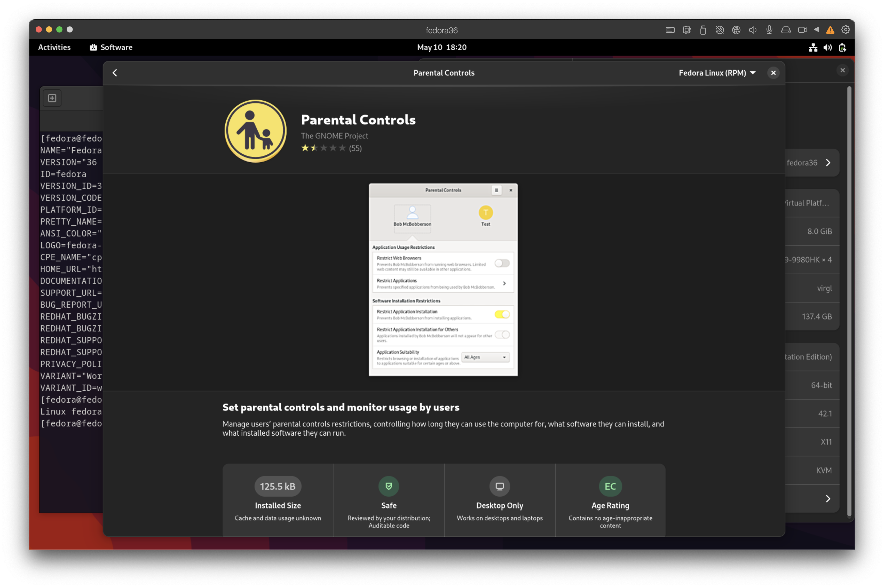The image size is (884, 588).
Task: Click the X11 windowing system row
Action: pos(812,442)
